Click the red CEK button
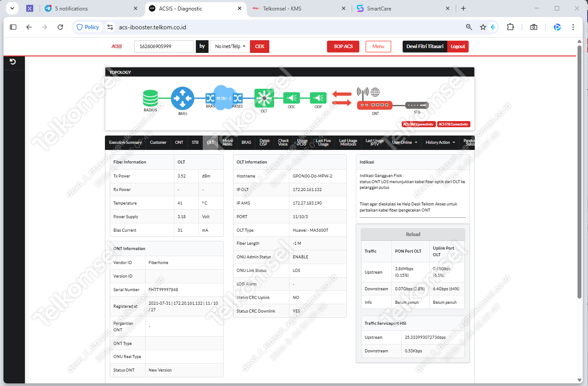The width and height of the screenshot is (588, 386). [x=260, y=46]
